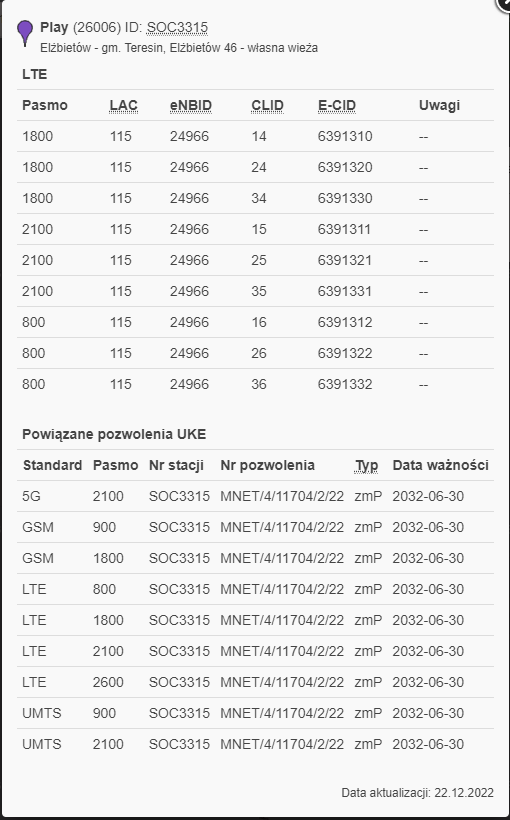Click the E-CID column header

tap(337, 105)
